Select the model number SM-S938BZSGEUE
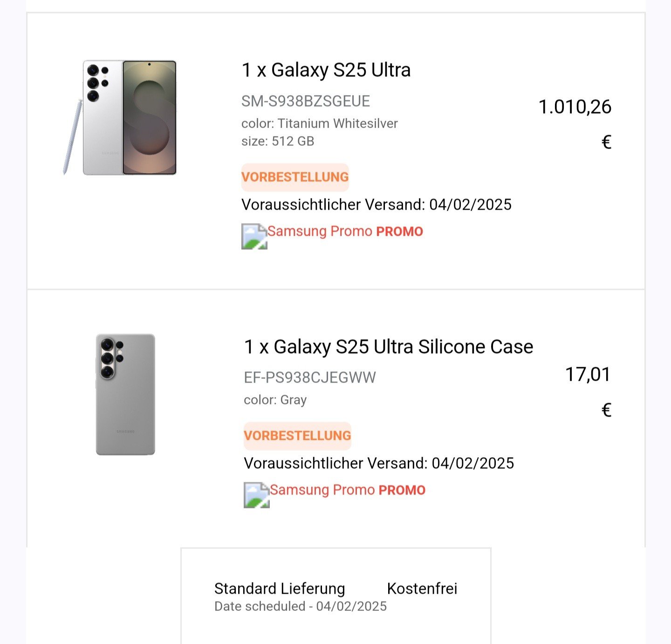Viewport: 671px width, 644px height. tap(306, 101)
